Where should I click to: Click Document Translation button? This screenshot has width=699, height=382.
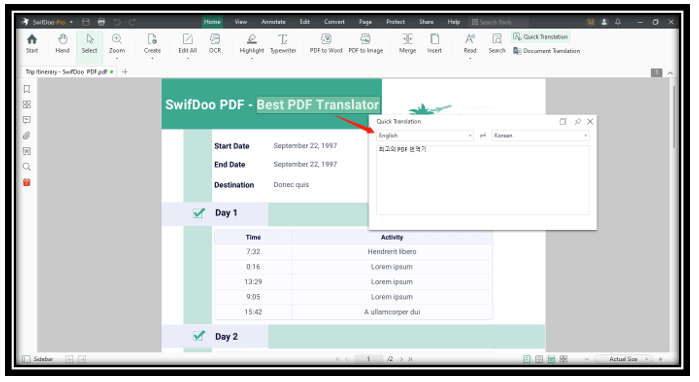(547, 51)
